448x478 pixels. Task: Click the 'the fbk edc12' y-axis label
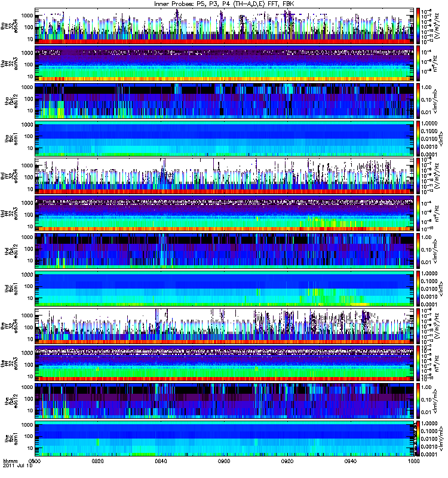tap(11, 401)
